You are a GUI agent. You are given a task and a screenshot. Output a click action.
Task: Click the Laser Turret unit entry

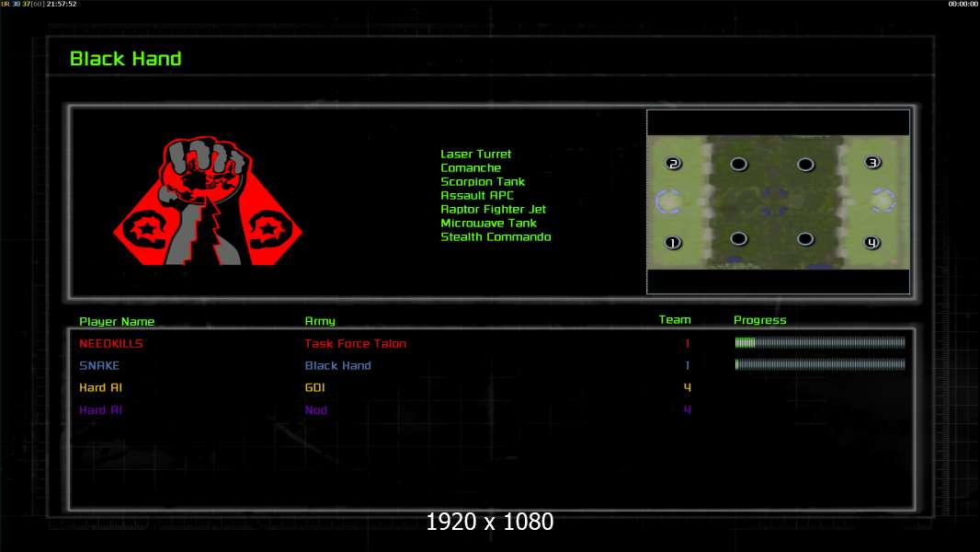coord(475,154)
